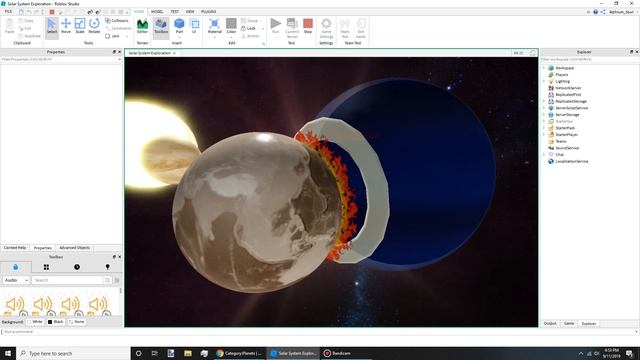The height and width of the screenshot is (360, 640).
Task: Switch to the Game tab
Action: point(569,323)
